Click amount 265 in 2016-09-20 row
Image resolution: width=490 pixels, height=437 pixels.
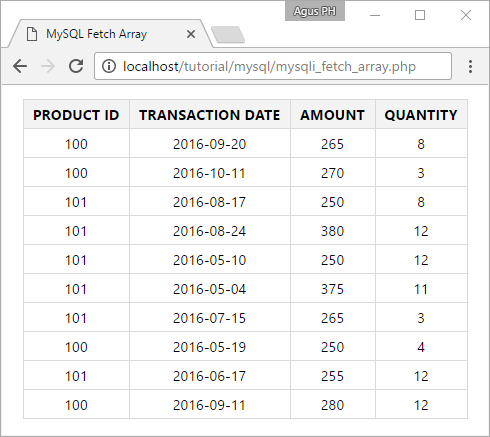333,144
